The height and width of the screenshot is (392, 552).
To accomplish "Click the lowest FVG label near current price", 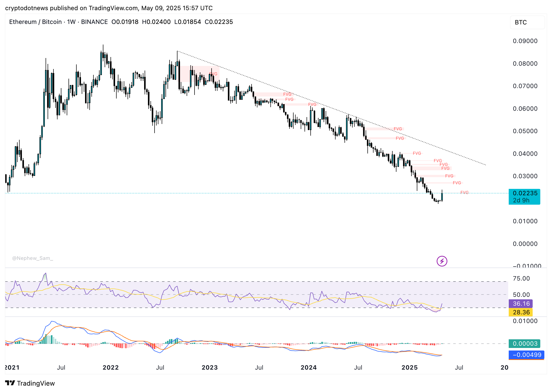I will point(464,192).
